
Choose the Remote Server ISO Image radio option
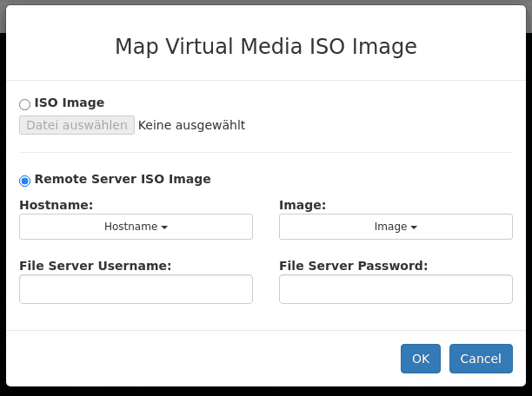click(x=24, y=181)
